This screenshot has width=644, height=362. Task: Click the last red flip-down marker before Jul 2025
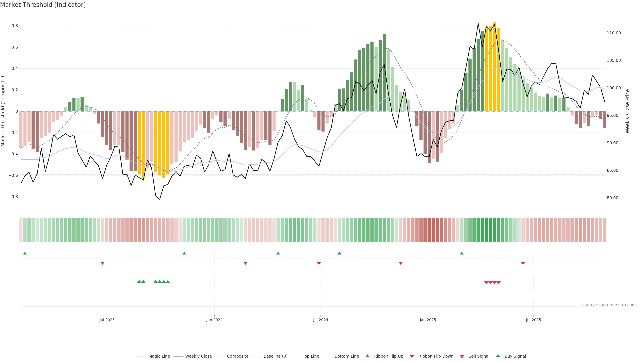523,263
